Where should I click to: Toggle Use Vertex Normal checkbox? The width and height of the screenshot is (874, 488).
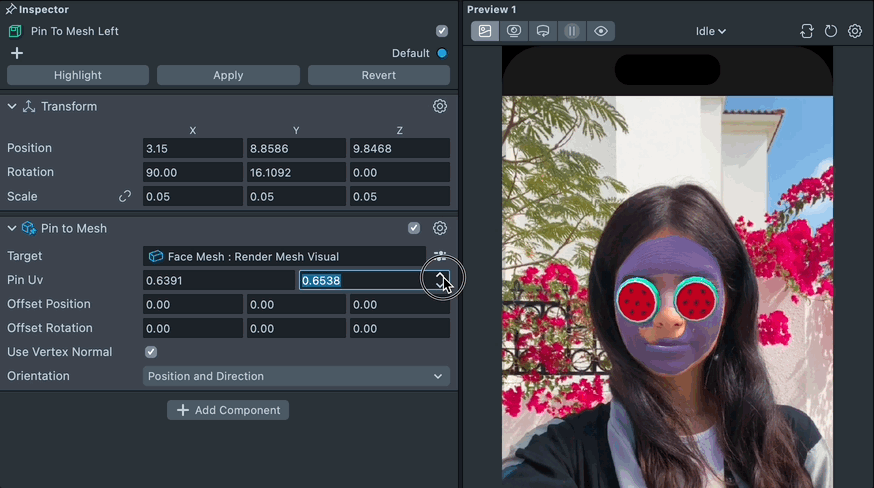[x=151, y=352]
